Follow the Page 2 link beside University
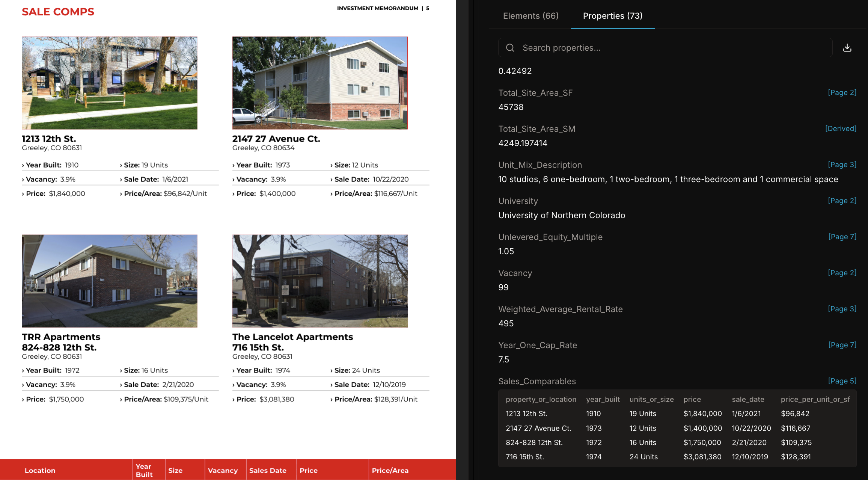This screenshot has height=480, width=868. click(x=842, y=201)
